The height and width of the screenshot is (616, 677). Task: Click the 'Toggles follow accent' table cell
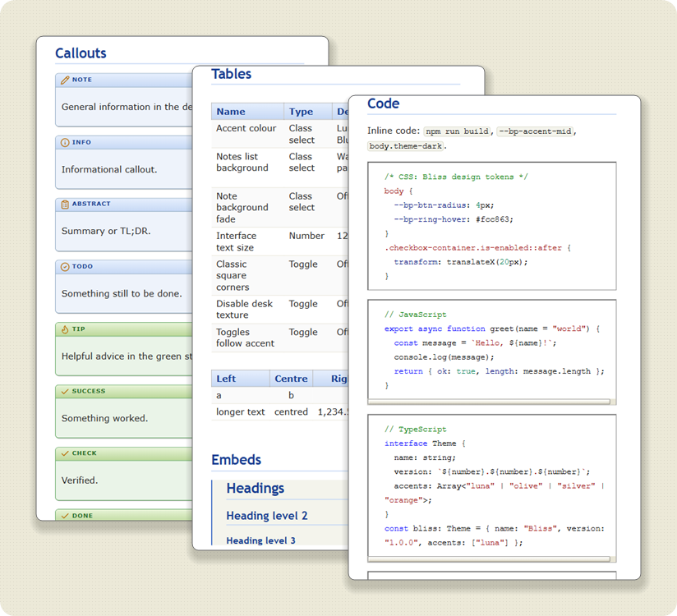point(247,338)
